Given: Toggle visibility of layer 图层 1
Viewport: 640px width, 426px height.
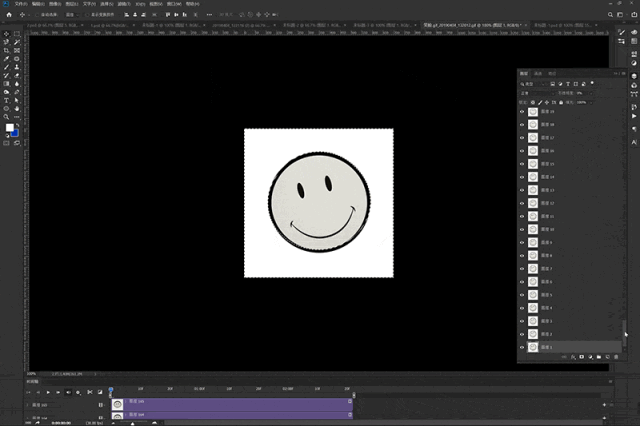Looking at the screenshot, I should coord(522,346).
